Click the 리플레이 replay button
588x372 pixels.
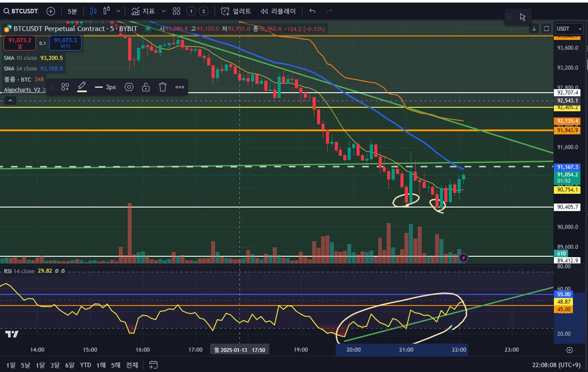278,11
